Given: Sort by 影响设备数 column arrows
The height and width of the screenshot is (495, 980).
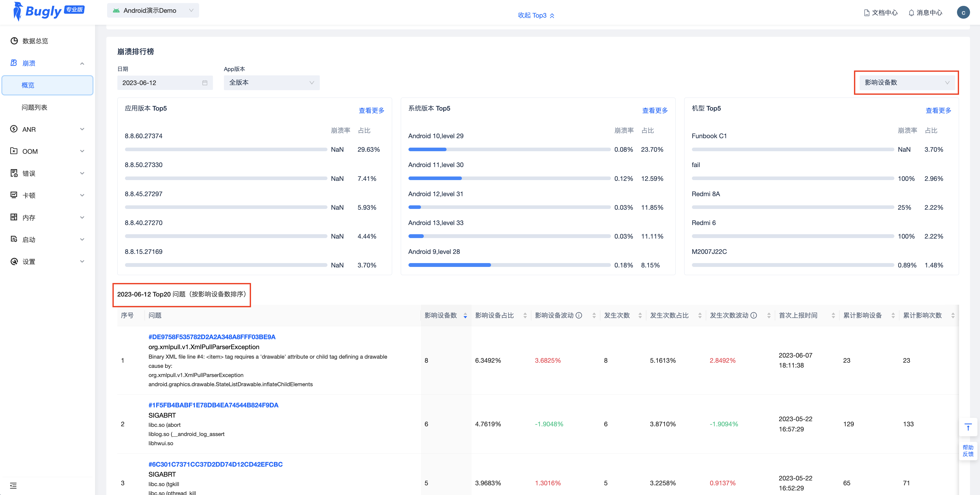Looking at the screenshot, I should (465, 315).
